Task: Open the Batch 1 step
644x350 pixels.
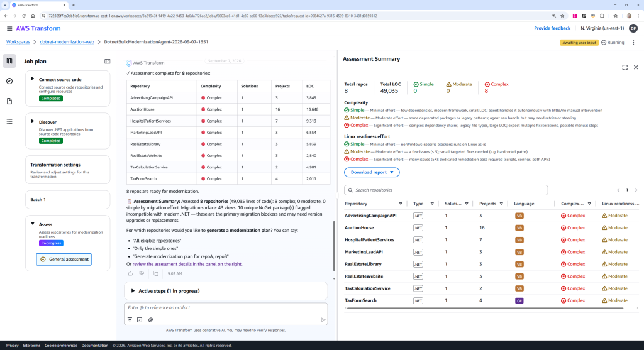Action: click(68, 199)
